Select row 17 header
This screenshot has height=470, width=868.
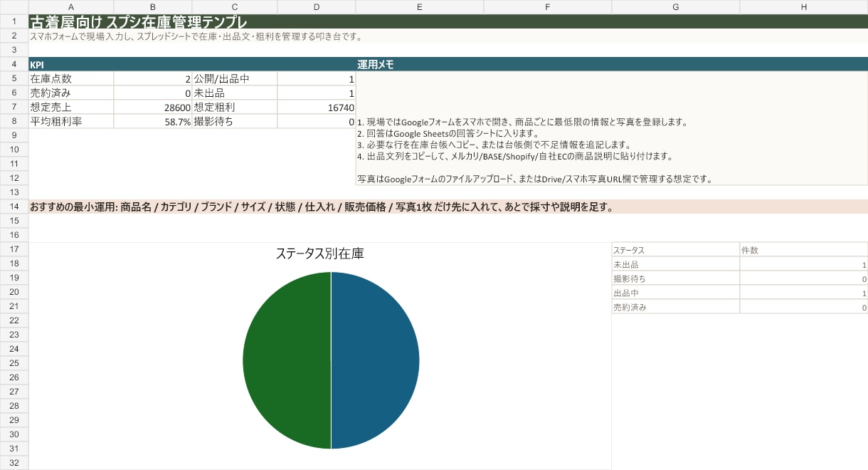[14, 249]
